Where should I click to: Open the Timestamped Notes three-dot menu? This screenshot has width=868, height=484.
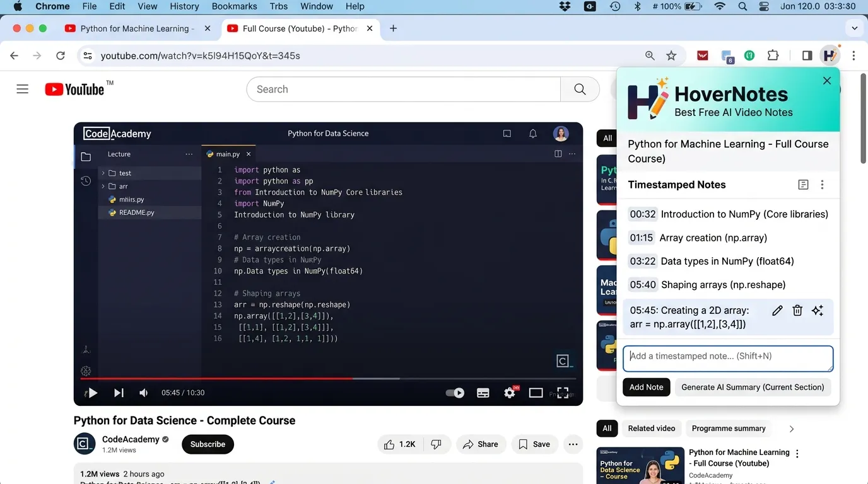pyautogui.click(x=822, y=185)
